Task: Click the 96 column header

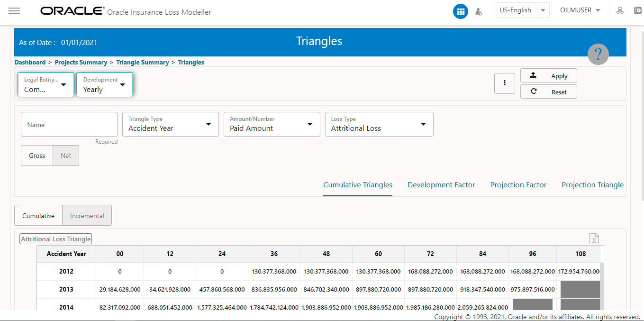Action: (x=533, y=254)
